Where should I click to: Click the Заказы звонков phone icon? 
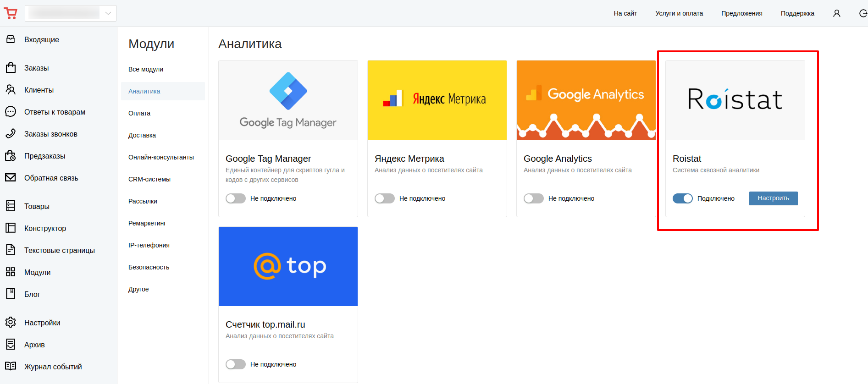point(11,134)
